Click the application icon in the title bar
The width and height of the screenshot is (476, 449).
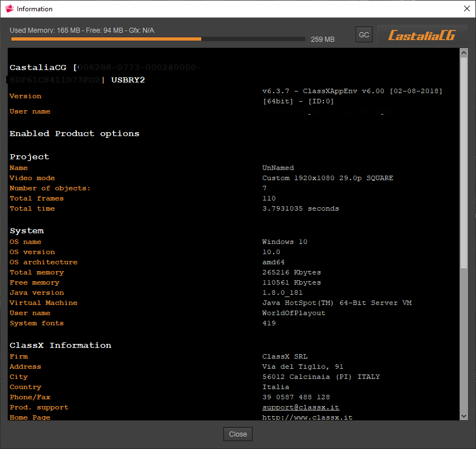pos(10,8)
